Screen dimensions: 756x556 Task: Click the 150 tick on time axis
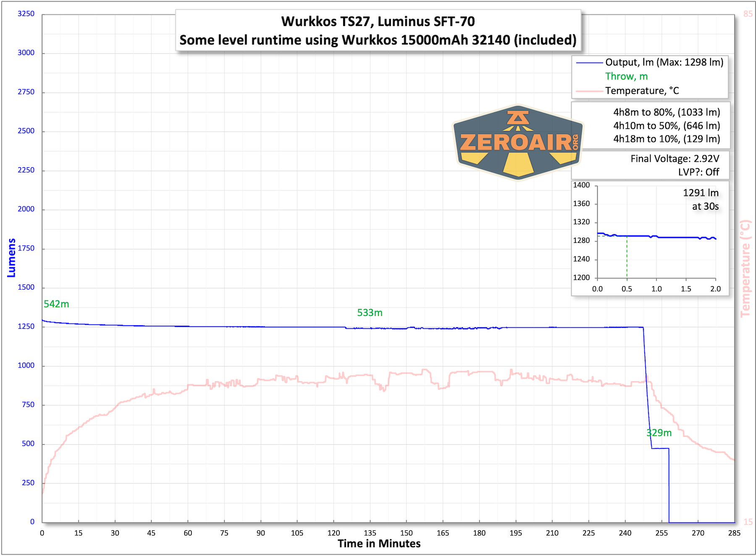click(x=406, y=533)
